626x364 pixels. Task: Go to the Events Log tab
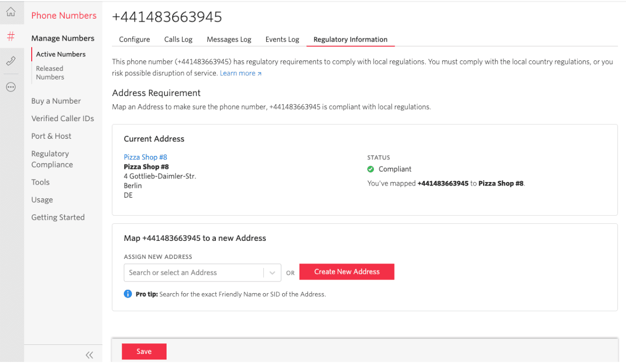tap(282, 39)
